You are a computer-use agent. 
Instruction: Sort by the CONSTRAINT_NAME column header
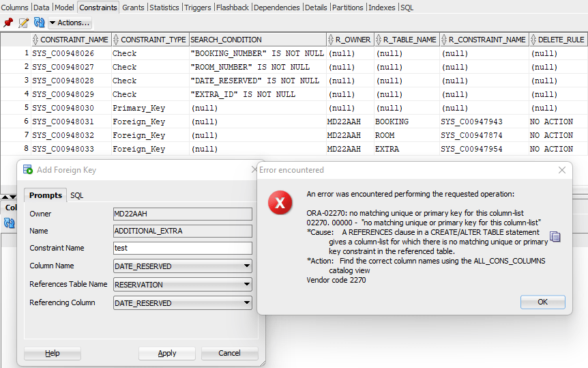point(71,40)
